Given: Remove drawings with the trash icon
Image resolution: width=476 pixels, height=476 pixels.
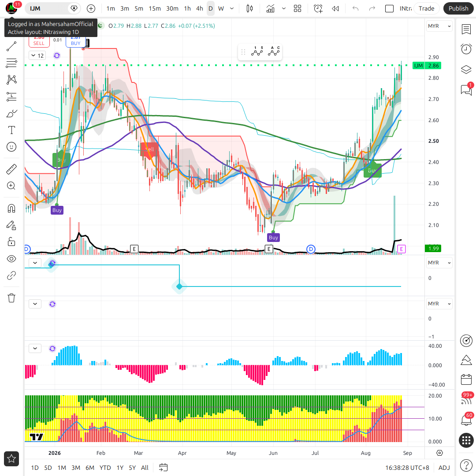Looking at the screenshot, I should click(x=11, y=298).
